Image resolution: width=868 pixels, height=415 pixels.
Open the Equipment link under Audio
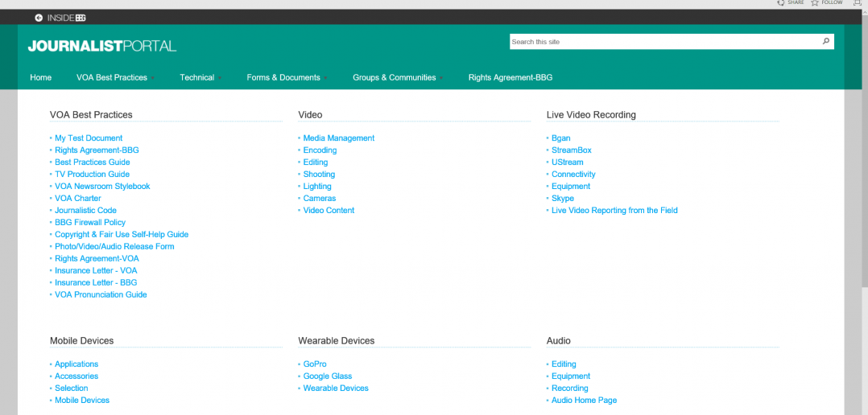point(571,376)
